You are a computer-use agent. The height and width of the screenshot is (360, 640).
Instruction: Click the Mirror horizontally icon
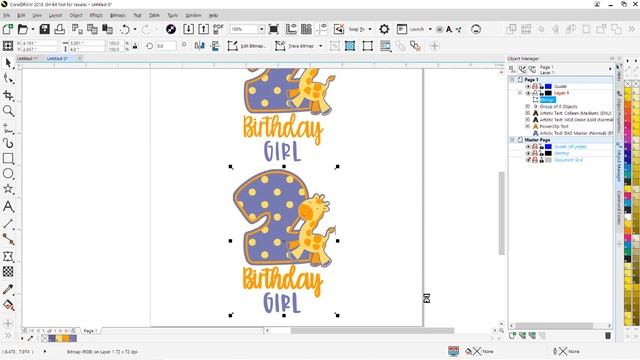tap(200, 46)
